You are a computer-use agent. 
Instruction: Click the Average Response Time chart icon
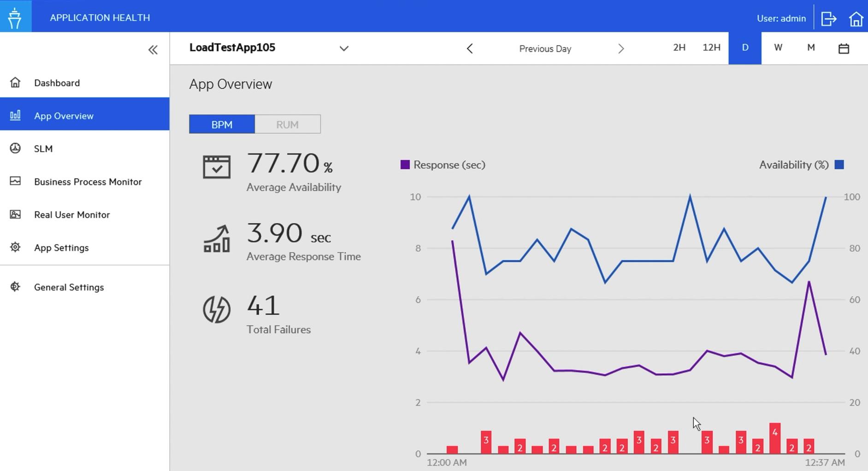tap(216, 238)
